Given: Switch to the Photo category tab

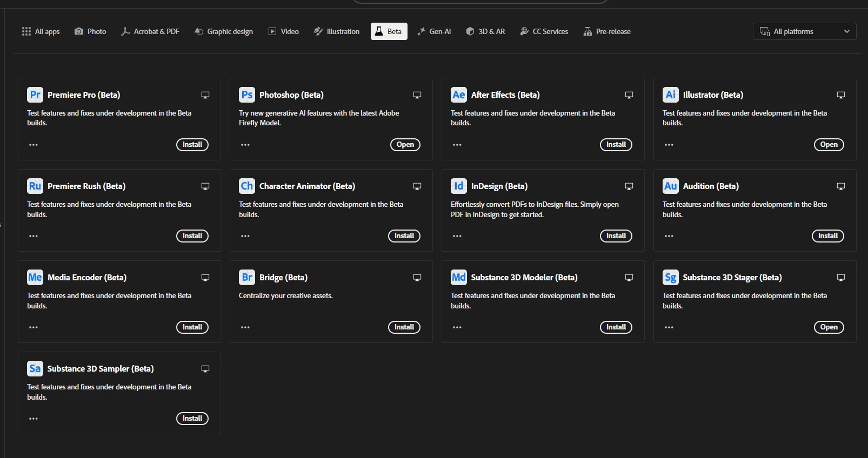Looking at the screenshot, I should point(90,31).
